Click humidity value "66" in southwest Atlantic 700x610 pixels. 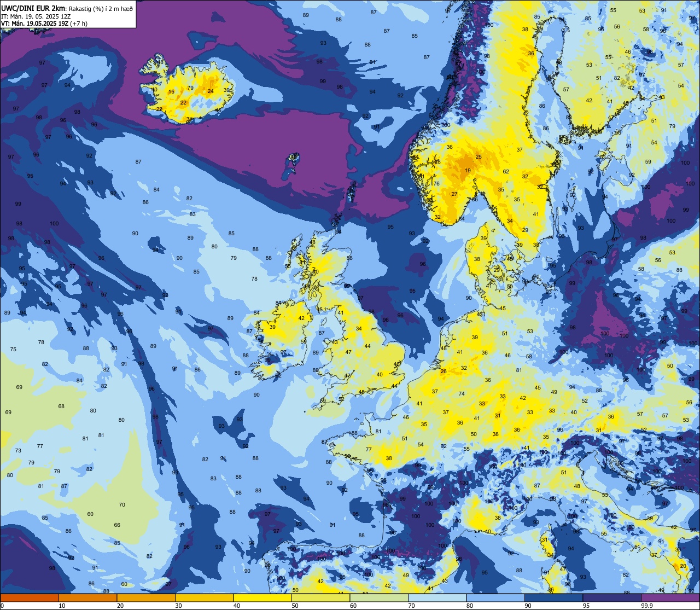point(117,525)
